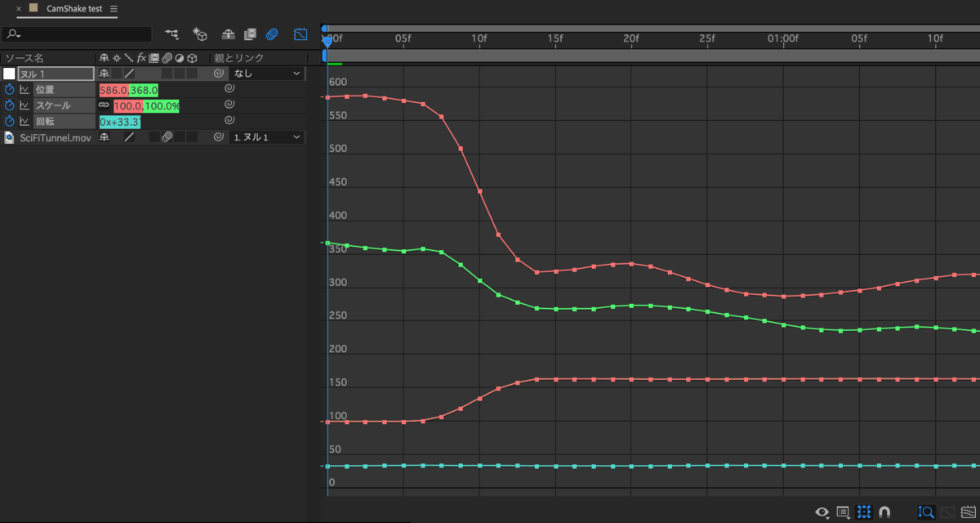Toggle auto-zoom graph height

click(926, 512)
